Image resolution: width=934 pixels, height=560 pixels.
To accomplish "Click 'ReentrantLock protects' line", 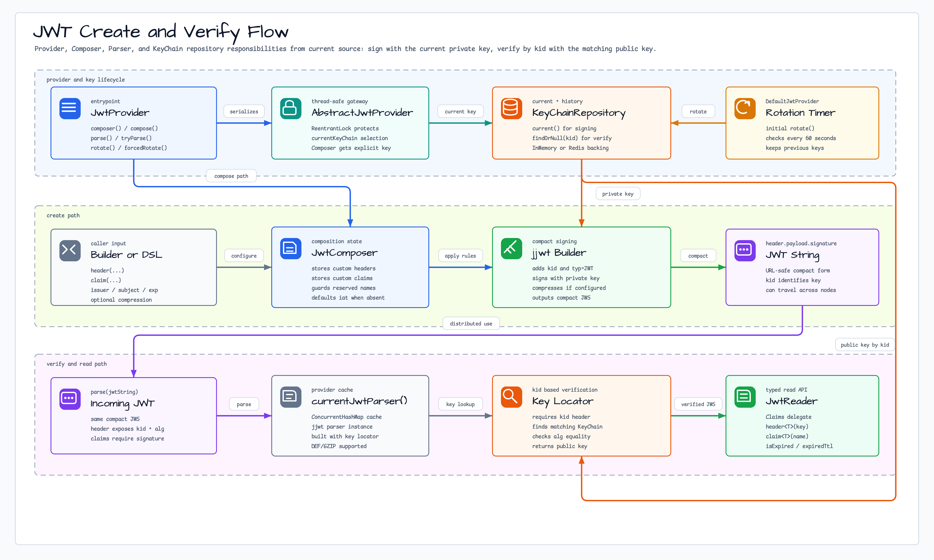I will (x=345, y=128).
